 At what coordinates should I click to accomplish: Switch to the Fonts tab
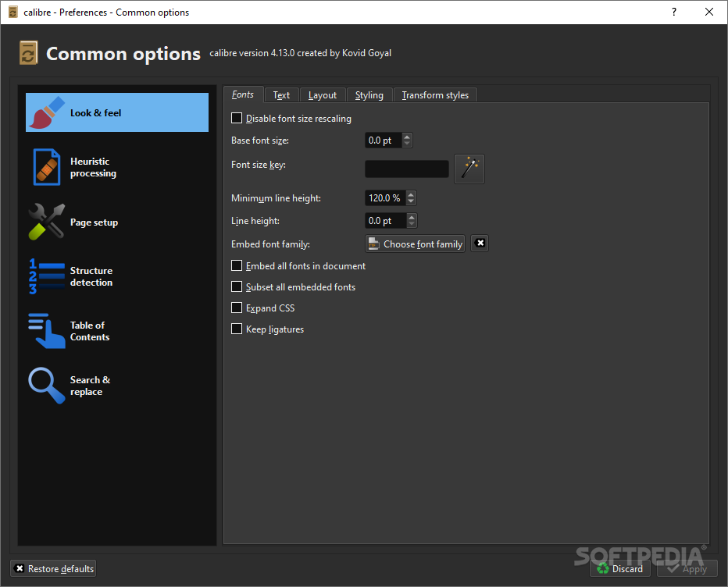coord(243,94)
